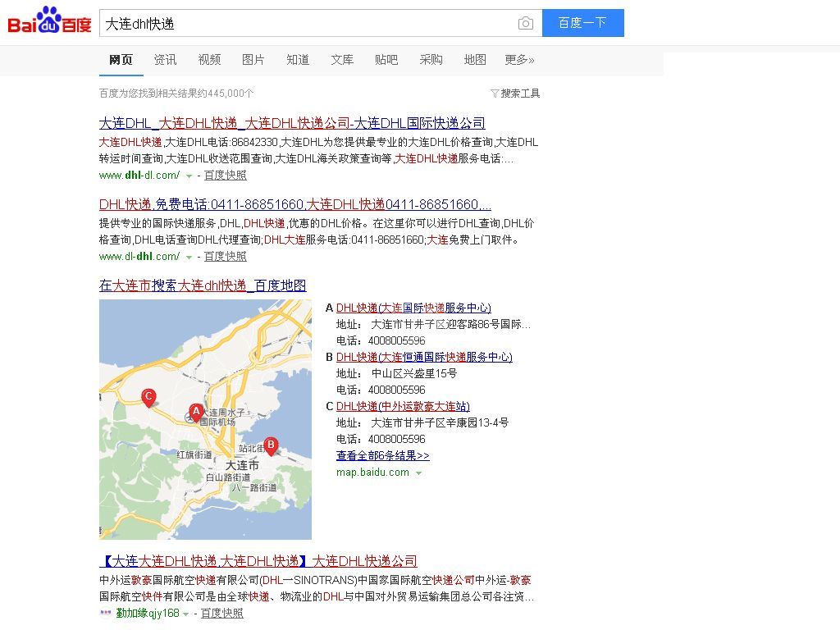Switch to the 文库 tab
Image resolution: width=840 pixels, height=630 pixels.
[342, 59]
